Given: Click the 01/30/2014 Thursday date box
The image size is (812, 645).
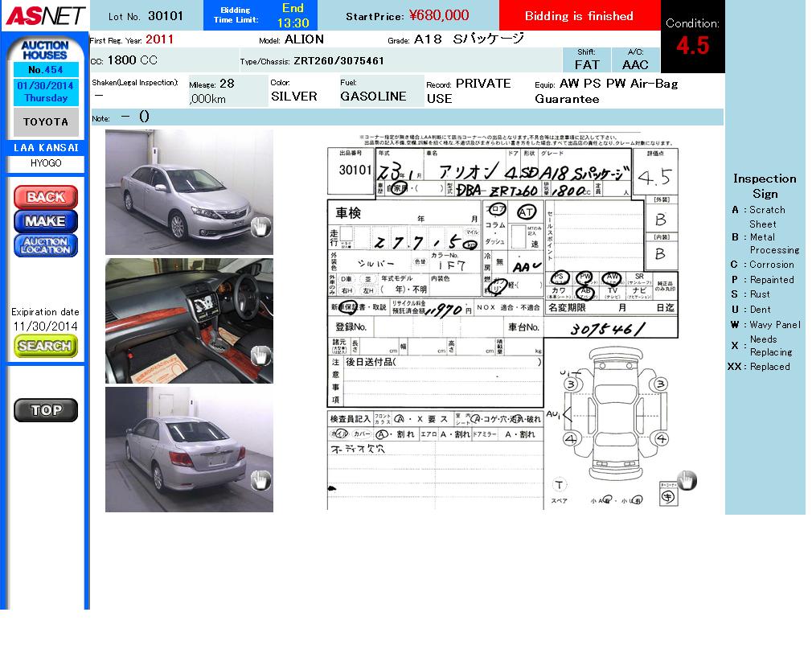Looking at the screenshot, I should 45,92.
